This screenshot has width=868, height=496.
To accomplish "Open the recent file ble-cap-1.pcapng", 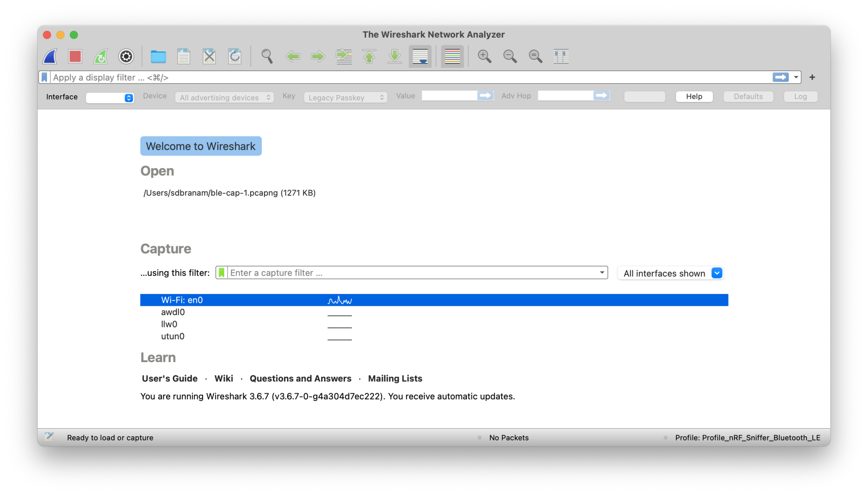I will [229, 193].
